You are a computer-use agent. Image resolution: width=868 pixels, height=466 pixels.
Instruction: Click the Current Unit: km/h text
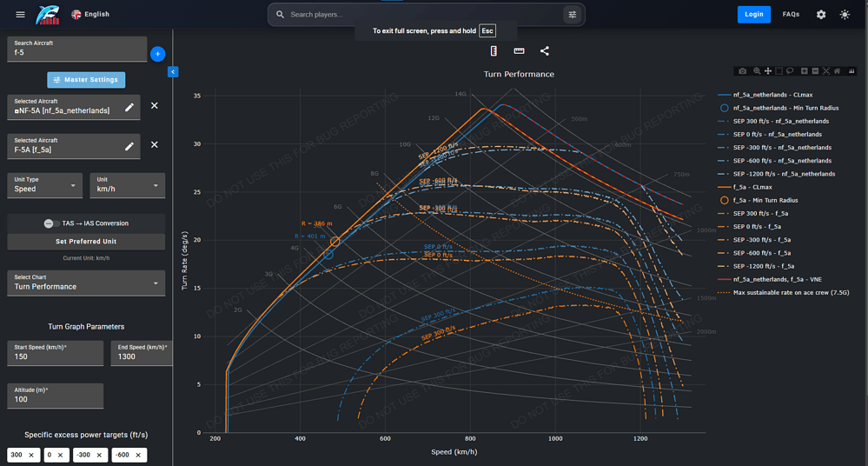tap(86, 258)
